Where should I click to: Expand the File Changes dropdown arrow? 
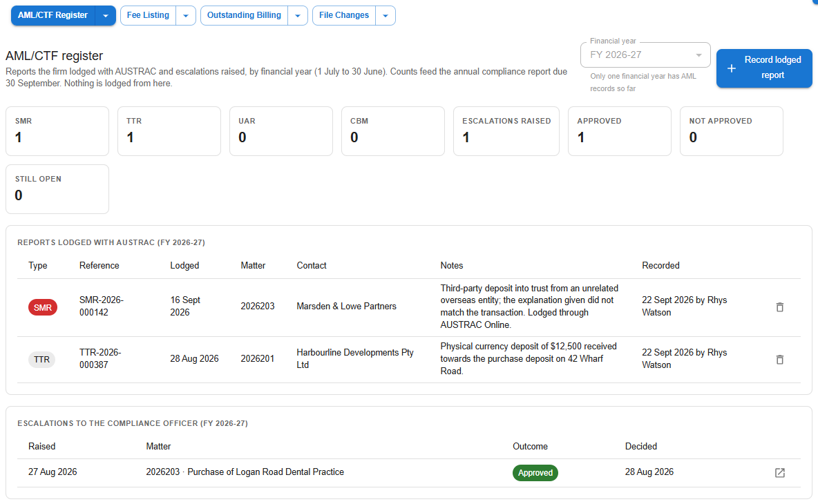point(386,16)
